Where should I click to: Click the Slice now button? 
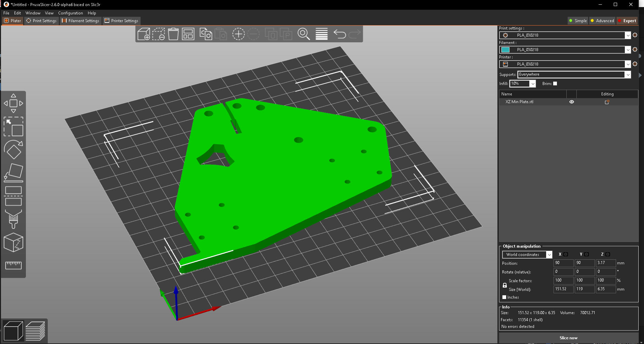point(568,338)
